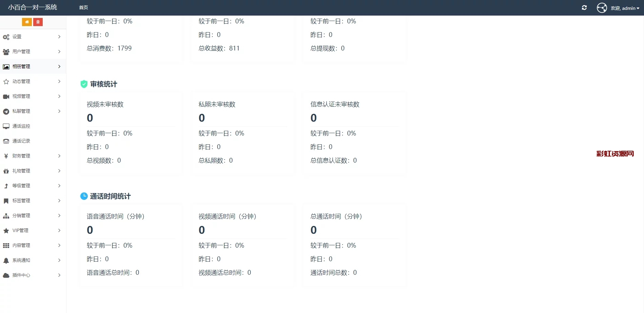Screen dimensions: 644x313
Task: Click the cloud icon for 插件中心
Action: point(6,275)
